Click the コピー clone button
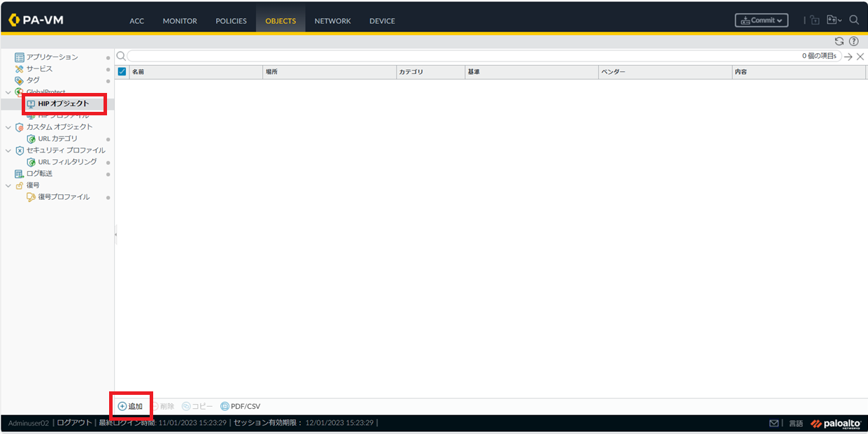The width and height of the screenshot is (868, 434). tap(197, 406)
